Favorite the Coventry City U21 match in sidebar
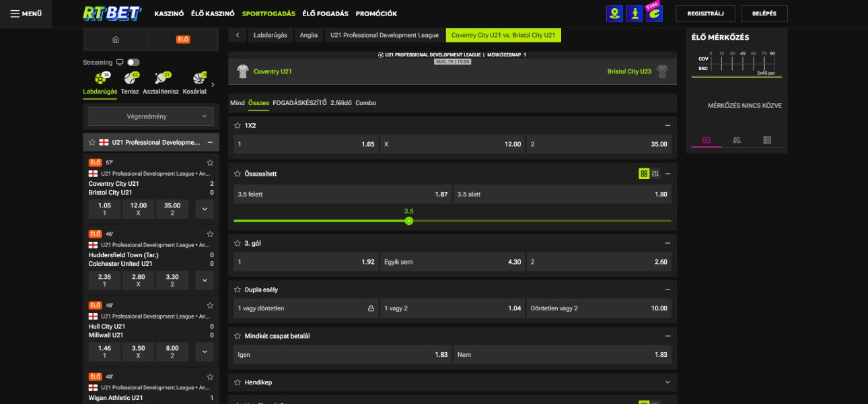The width and height of the screenshot is (868, 404). tap(210, 162)
